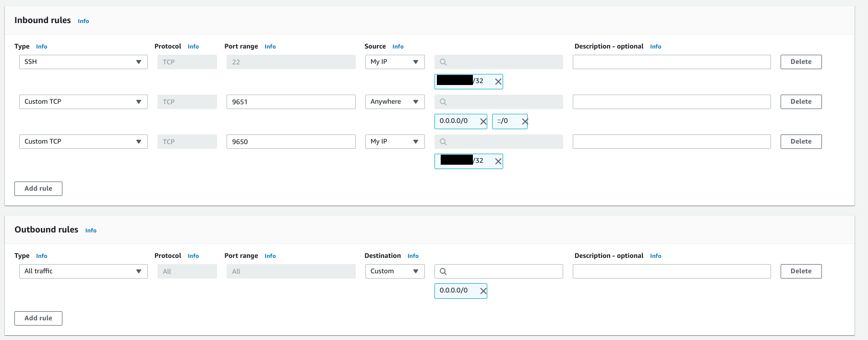Open the Anywhere source dropdown
The image size is (868, 340).
click(x=394, y=102)
